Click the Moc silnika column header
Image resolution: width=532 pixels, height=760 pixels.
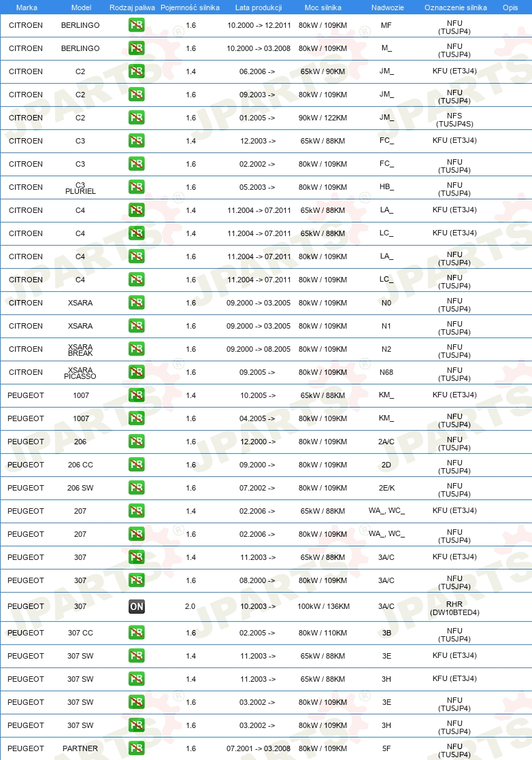pos(322,7)
